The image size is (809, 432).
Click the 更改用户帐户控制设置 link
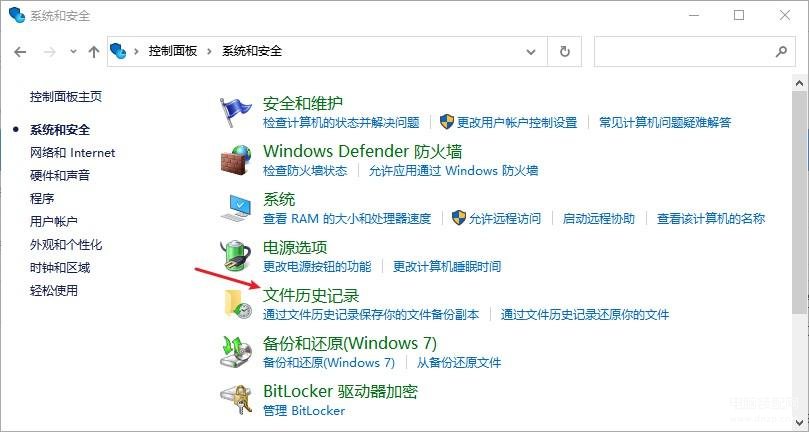[517, 122]
